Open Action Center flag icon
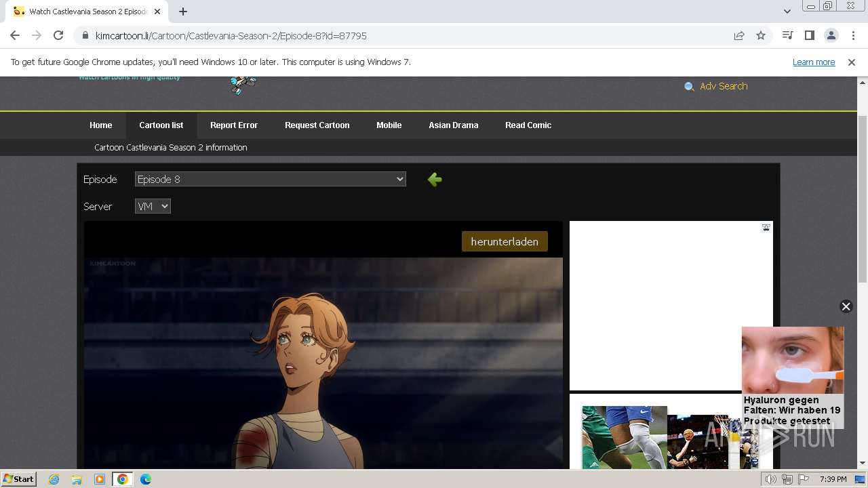The width and height of the screenshot is (868, 488). tap(802, 479)
